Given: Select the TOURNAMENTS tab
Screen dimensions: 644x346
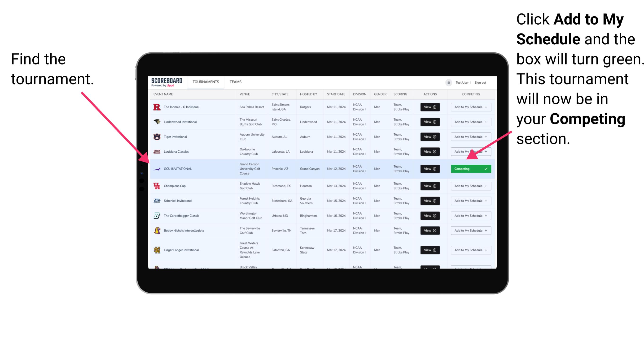Looking at the screenshot, I should click(x=205, y=82).
